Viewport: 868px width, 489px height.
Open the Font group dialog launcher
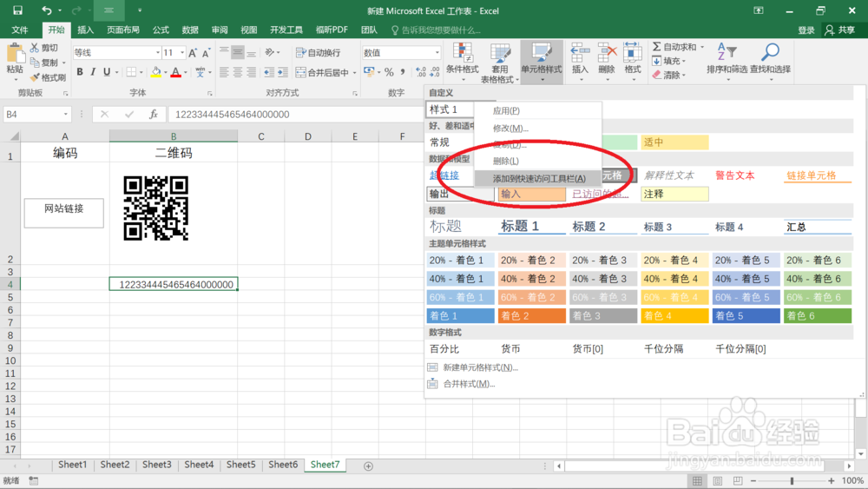pyautogui.click(x=210, y=94)
